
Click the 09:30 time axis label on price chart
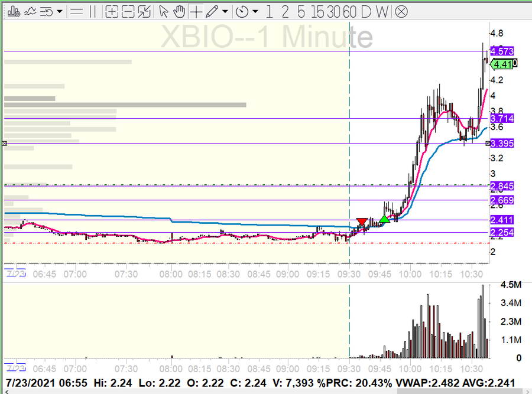[x=349, y=274]
